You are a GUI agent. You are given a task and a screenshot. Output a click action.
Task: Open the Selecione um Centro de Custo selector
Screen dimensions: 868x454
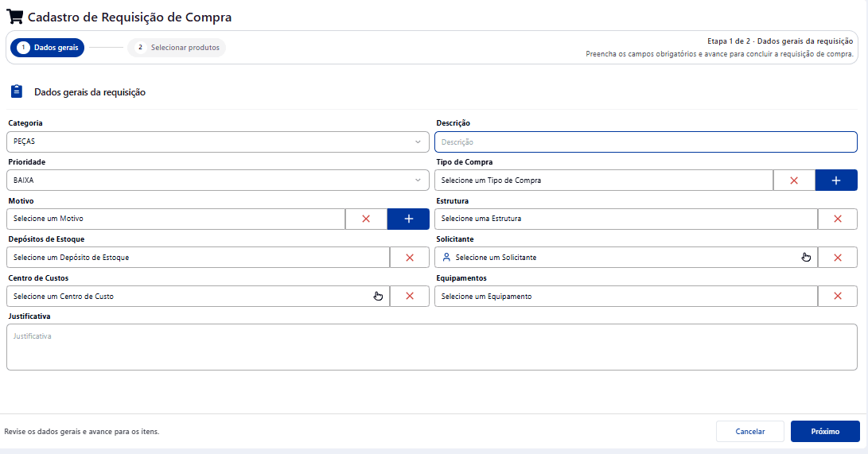point(198,297)
